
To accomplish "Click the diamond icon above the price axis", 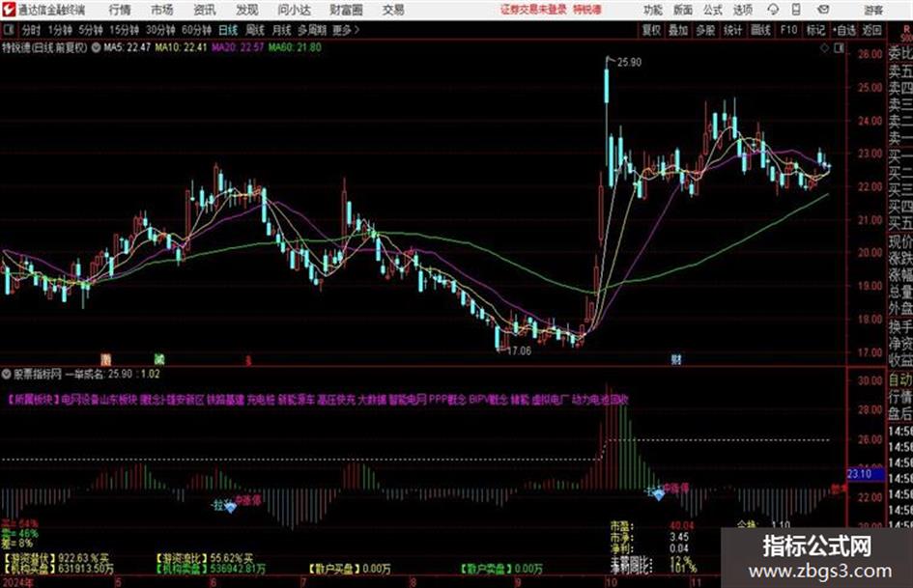I will (824, 48).
